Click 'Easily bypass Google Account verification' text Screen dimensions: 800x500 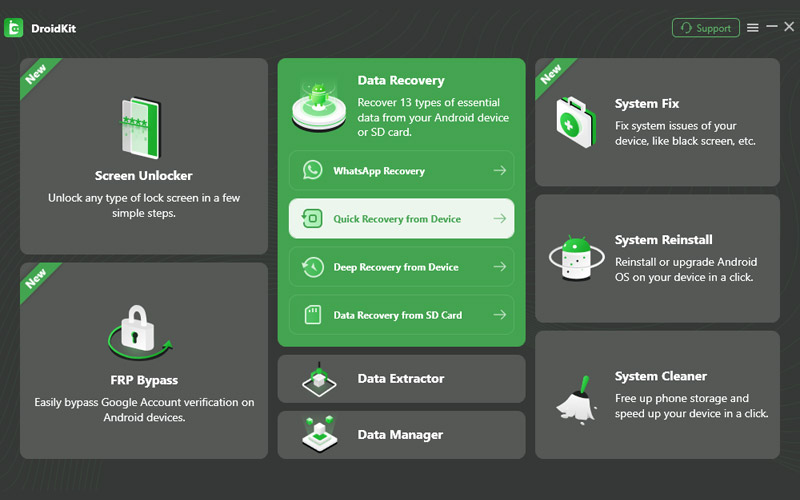point(144,410)
